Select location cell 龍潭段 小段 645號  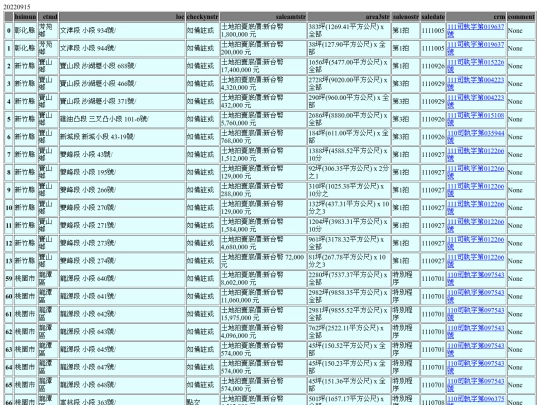122,350
